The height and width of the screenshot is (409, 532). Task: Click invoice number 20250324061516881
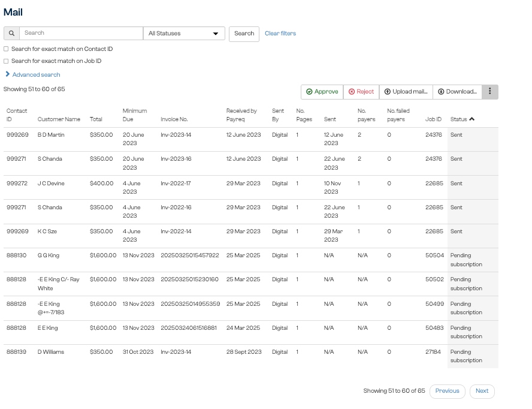tap(188, 328)
